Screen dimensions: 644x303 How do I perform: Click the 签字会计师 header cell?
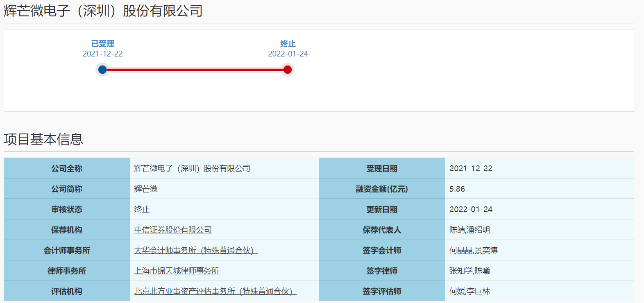382,250
